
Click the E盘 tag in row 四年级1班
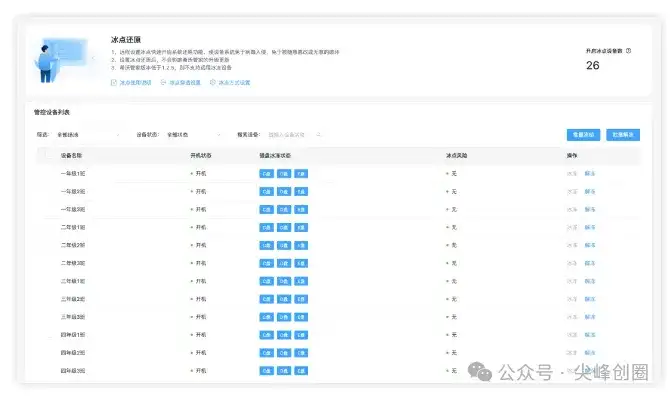pyautogui.click(x=301, y=335)
